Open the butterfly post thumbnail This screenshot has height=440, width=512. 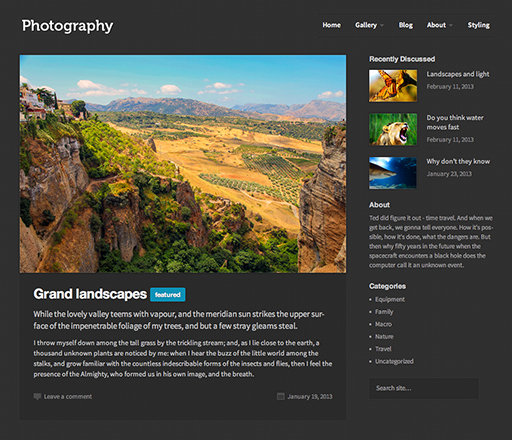[393, 86]
